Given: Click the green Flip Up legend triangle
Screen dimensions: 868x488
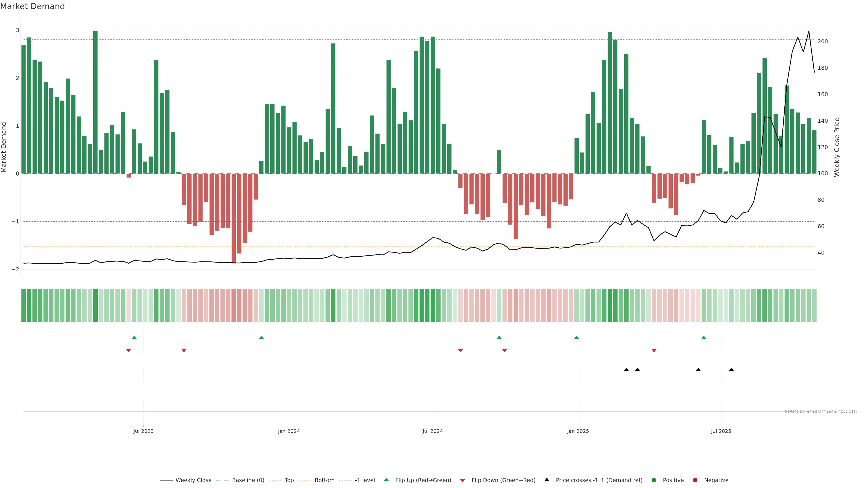Looking at the screenshot, I should (x=386, y=480).
